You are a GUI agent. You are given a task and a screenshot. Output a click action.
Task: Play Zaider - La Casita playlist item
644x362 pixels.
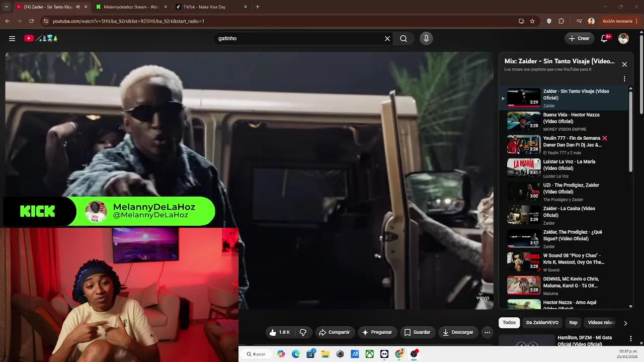(x=563, y=215)
